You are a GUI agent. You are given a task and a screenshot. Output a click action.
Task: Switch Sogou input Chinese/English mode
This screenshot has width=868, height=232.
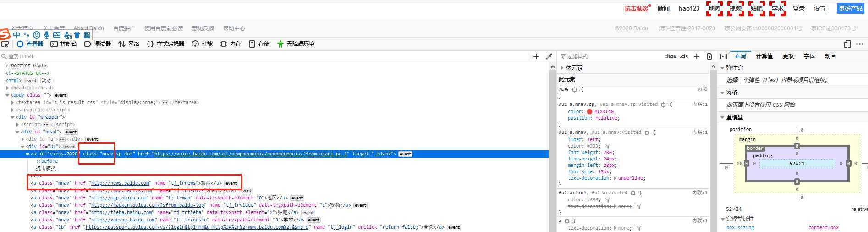(16, 35)
